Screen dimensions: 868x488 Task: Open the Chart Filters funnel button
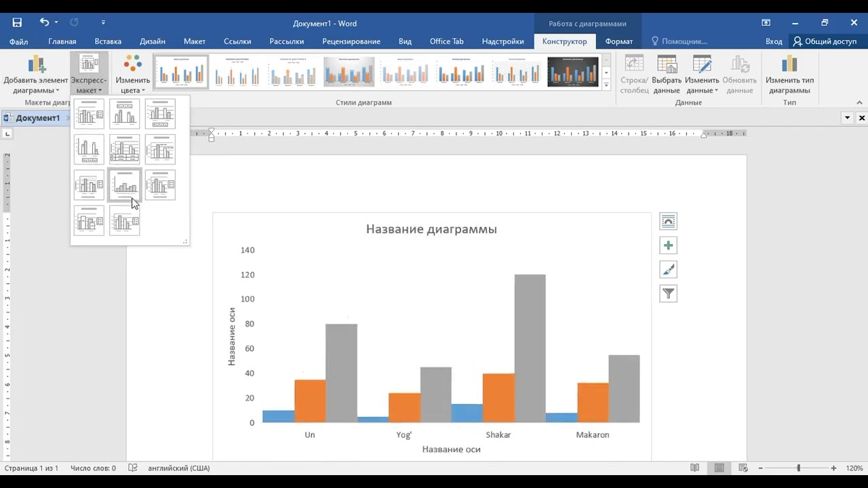[668, 293]
